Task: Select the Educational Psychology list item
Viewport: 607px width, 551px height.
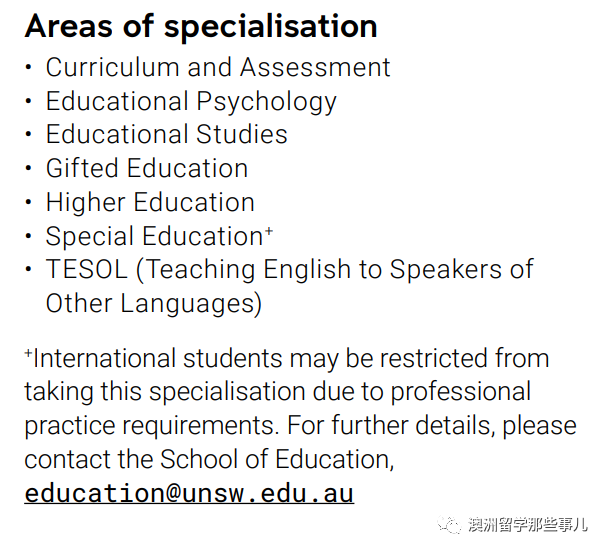Action: pyautogui.click(x=191, y=101)
